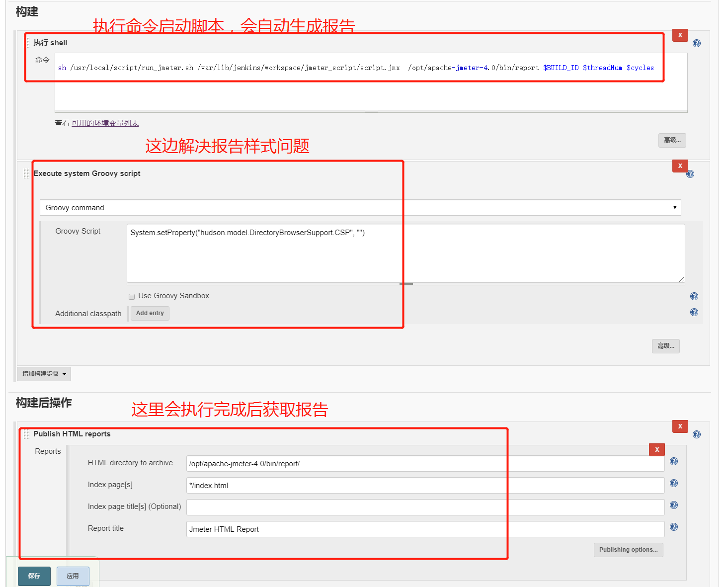The width and height of the screenshot is (728, 587).
Task: Open help for Additional classpath
Action: [x=694, y=312]
